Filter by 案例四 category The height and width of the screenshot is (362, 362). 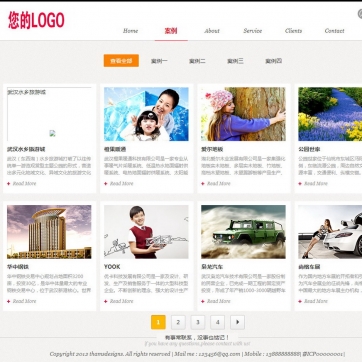coord(273,61)
